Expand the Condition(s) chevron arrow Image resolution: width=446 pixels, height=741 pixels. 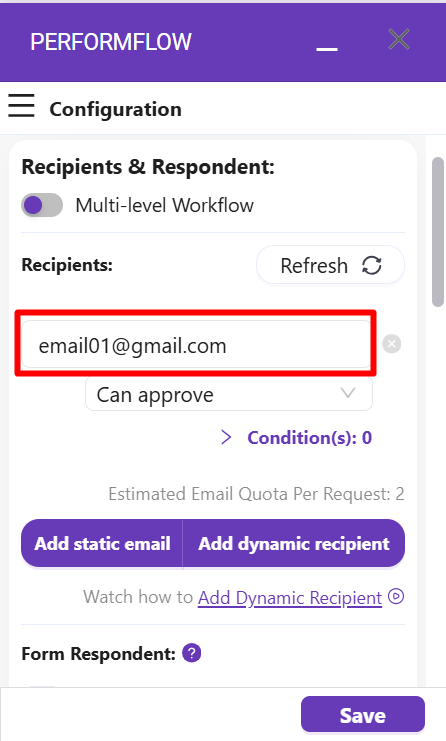click(x=226, y=438)
